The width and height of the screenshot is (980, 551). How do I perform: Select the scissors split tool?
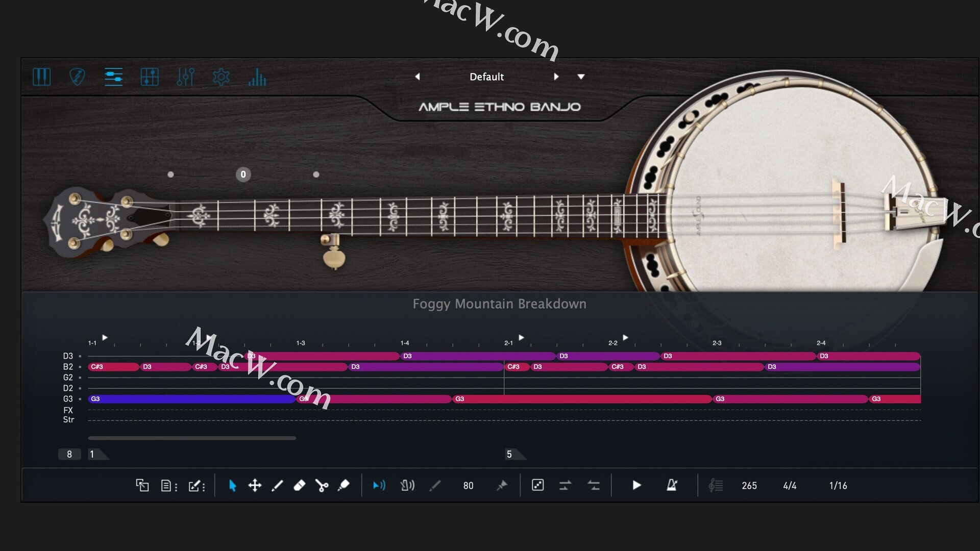322,485
